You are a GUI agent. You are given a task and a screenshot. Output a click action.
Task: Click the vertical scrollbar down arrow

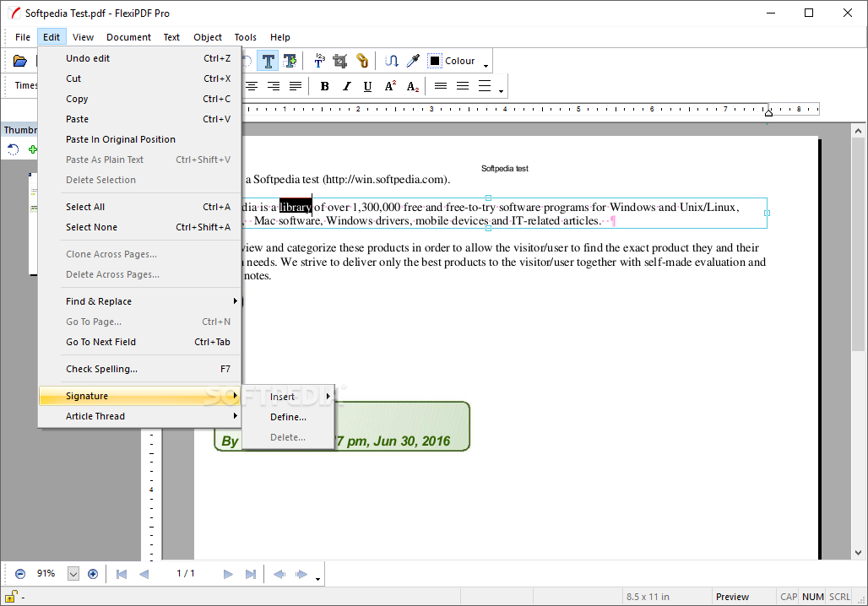click(858, 552)
